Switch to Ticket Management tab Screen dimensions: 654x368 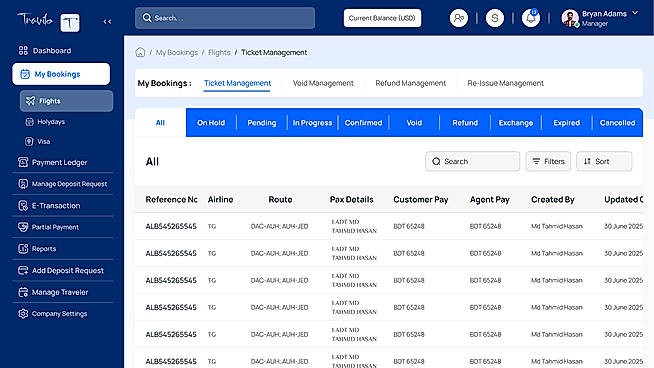point(237,83)
